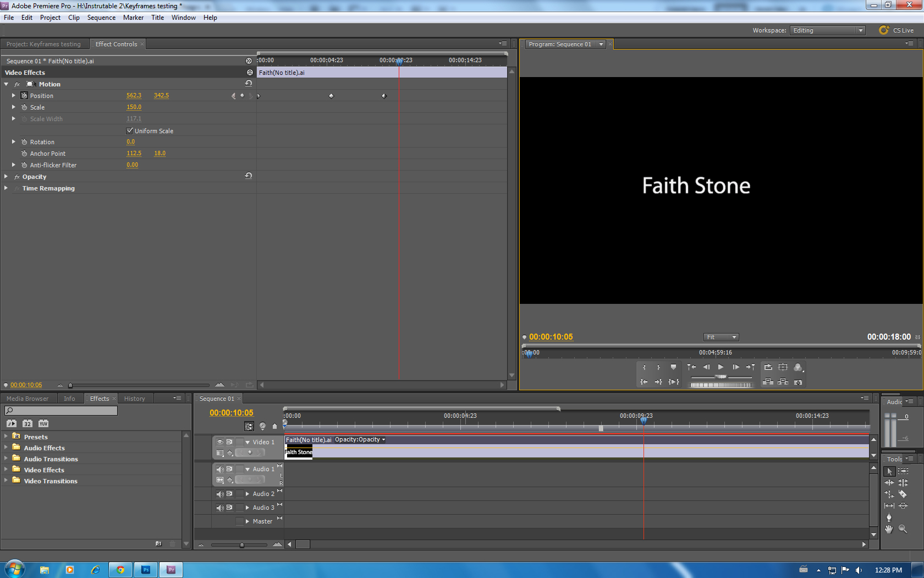The image size is (924, 578).
Task: Expand the Video Transitions folder
Action: tap(6, 481)
